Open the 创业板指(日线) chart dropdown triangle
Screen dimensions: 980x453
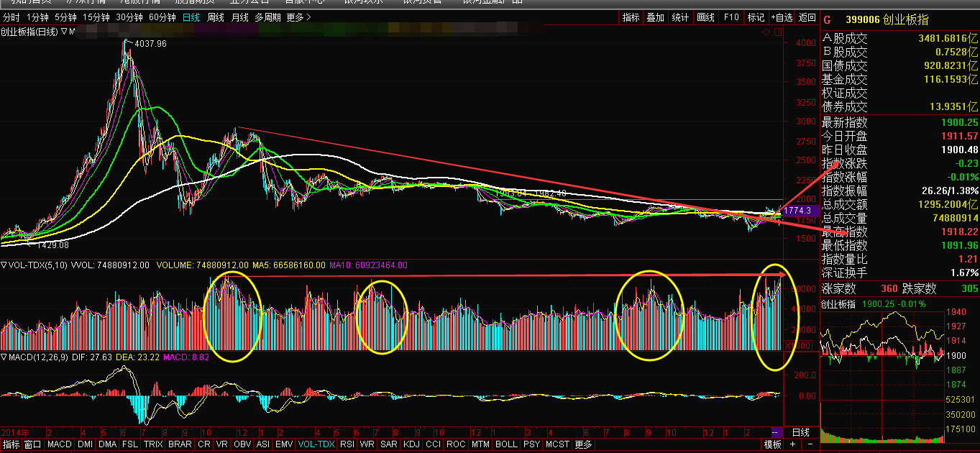pyautogui.click(x=64, y=32)
